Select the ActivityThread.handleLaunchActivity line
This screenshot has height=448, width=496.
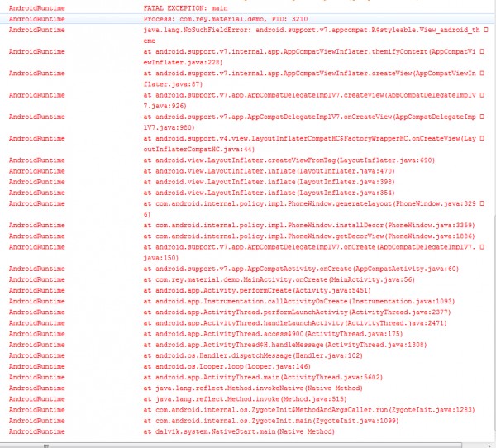click(x=295, y=323)
